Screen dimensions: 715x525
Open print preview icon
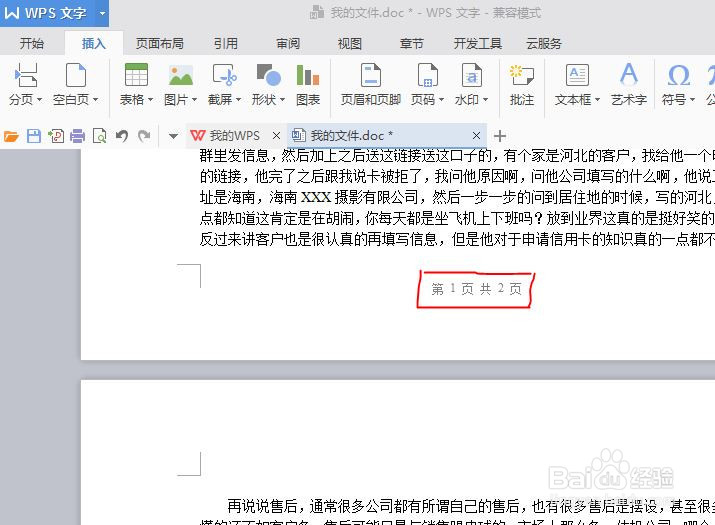point(99,136)
